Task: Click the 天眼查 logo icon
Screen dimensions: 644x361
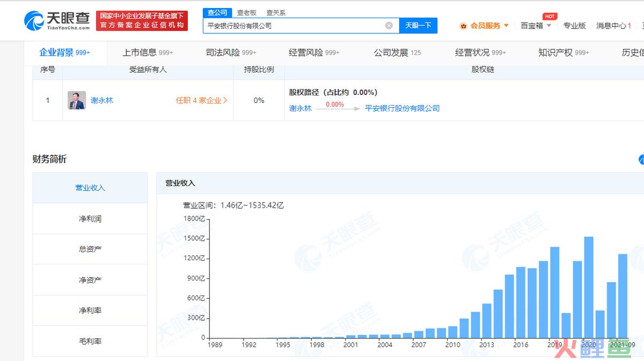Action: pos(33,20)
